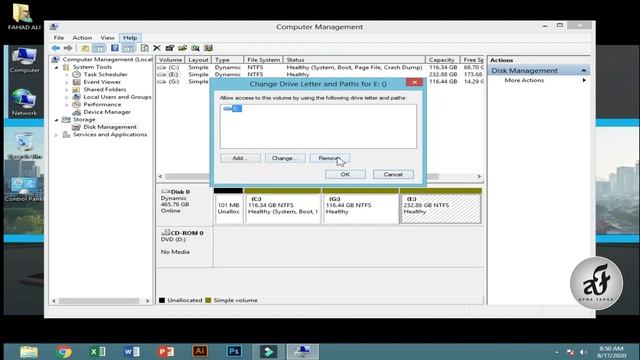
Task: Select the 101 MB Unallocated block
Action: tap(228, 209)
